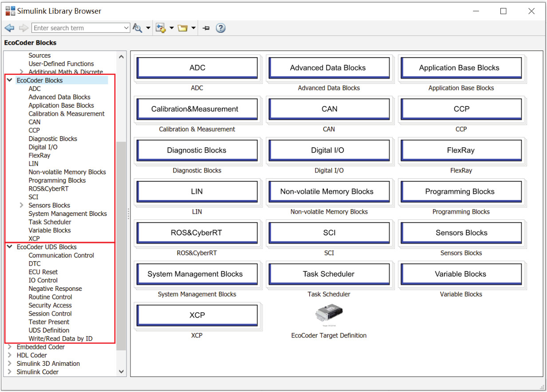547x392 pixels.
Task: Open the folder icon's dropdown arrow
Action: pyautogui.click(x=193, y=28)
